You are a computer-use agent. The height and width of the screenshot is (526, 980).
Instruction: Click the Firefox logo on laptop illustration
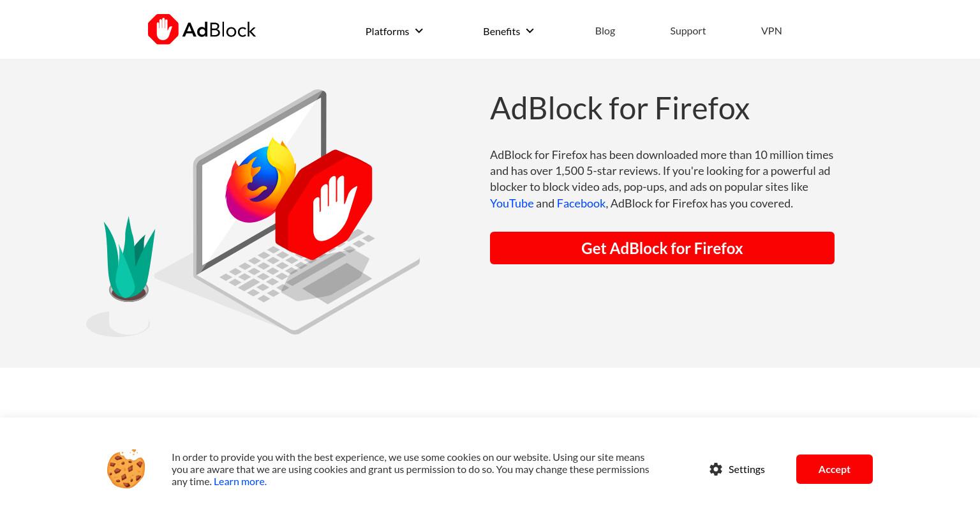[x=260, y=181]
